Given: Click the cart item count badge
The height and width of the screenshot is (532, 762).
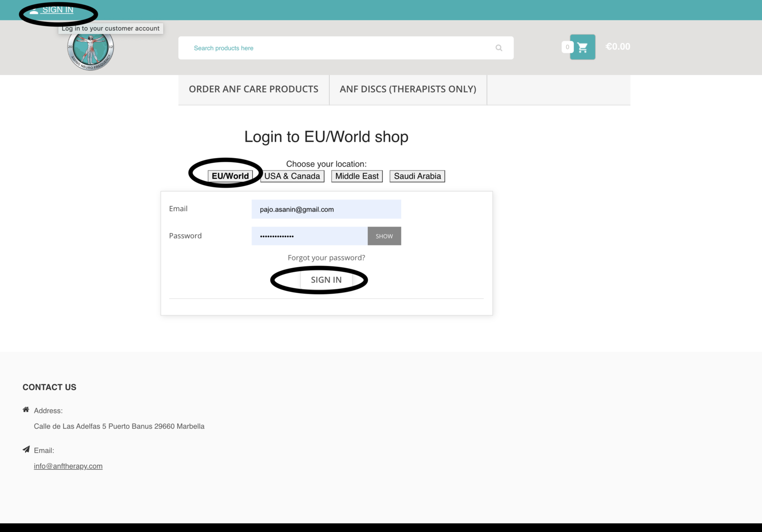Looking at the screenshot, I should click(x=567, y=47).
